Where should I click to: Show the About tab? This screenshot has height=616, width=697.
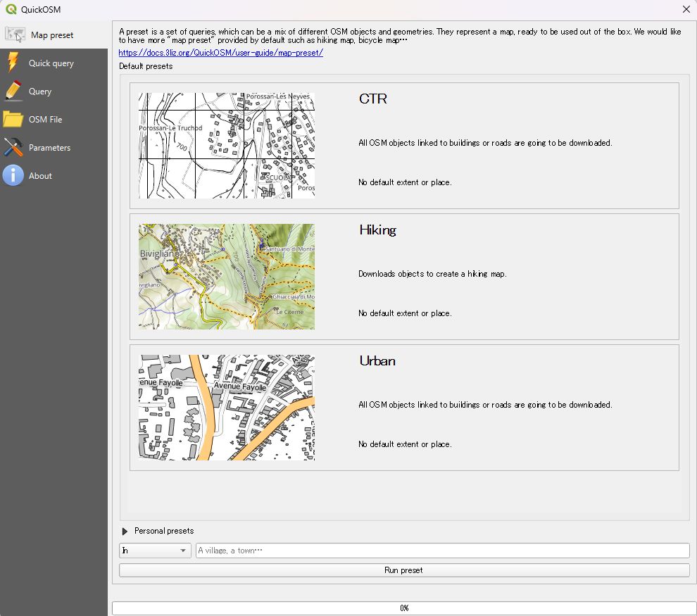tap(54, 175)
